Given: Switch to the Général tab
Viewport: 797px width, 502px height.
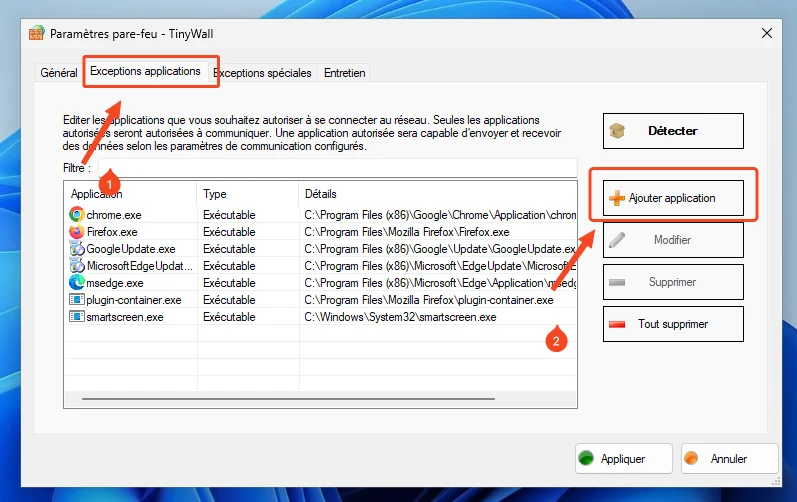Looking at the screenshot, I should point(58,73).
